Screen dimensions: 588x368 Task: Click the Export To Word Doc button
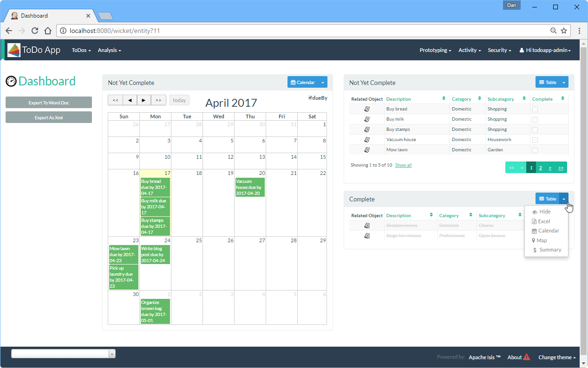click(49, 103)
